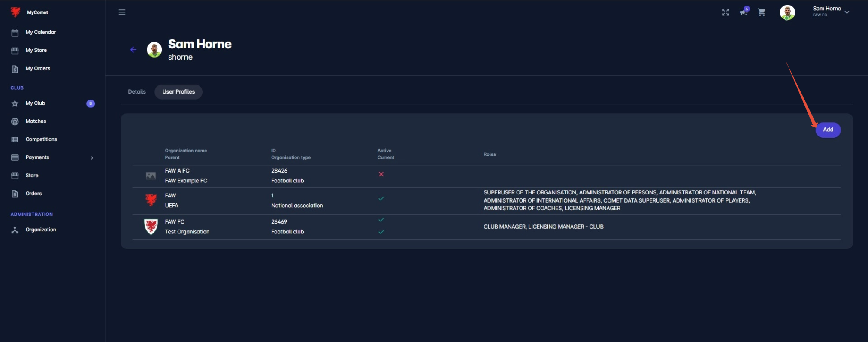The image size is (868, 342).
Task: Click the club Store icon
Action: [x=15, y=176]
